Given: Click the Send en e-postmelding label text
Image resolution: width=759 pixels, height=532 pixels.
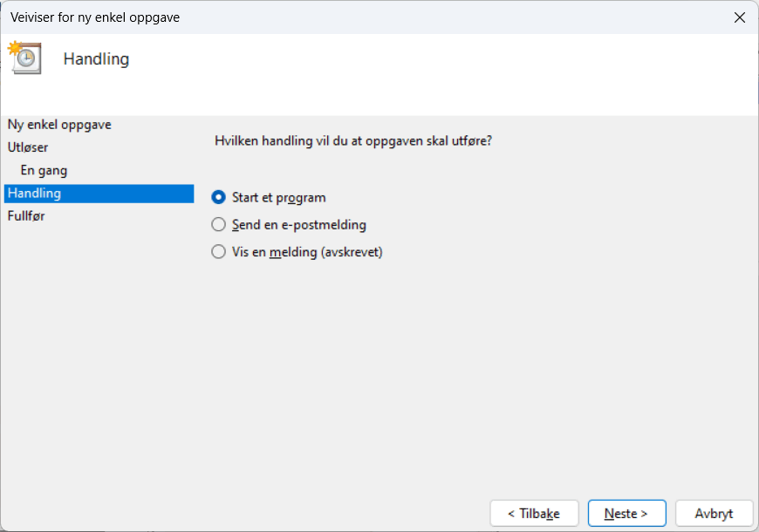Looking at the screenshot, I should 299,225.
